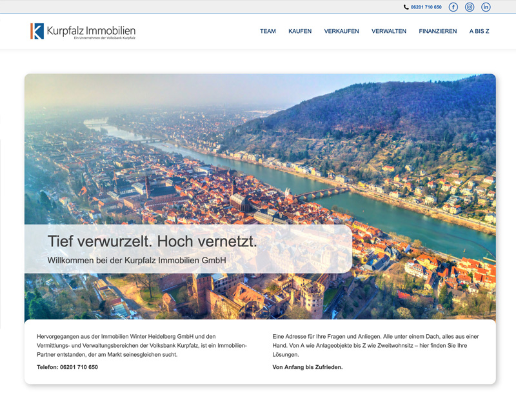Viewport: 516px width, 420px height.
Task: Open the KAUFEN menu item
Action: pos(300,31)
